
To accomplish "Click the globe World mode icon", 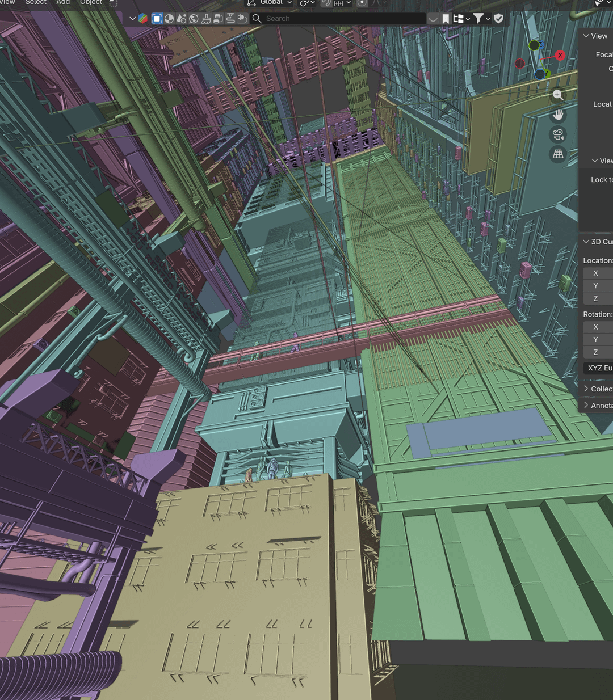I will coord(194,19).
